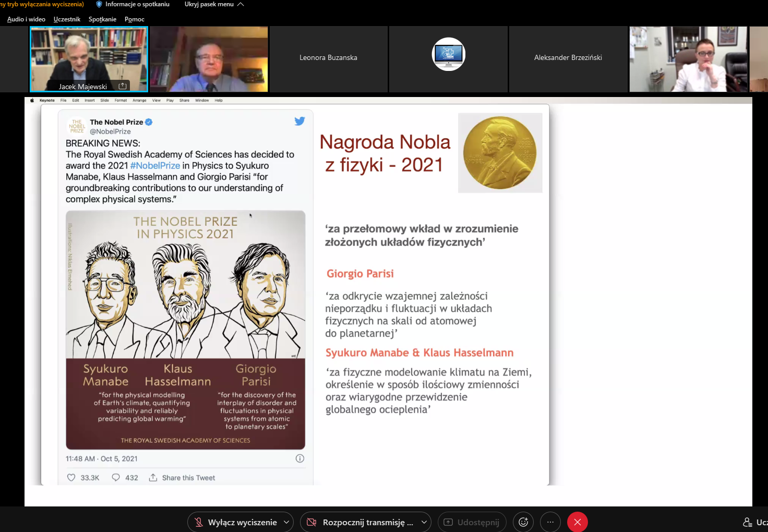
Task: Open the Audio i wideo menu
Action: [26, 19]
